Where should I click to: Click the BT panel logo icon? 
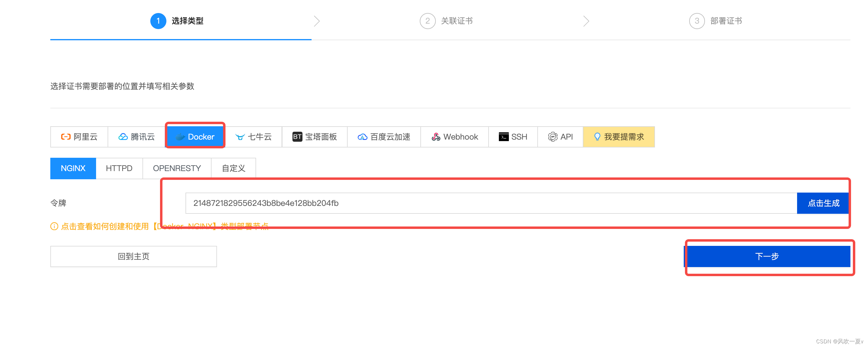coord(297,137)
